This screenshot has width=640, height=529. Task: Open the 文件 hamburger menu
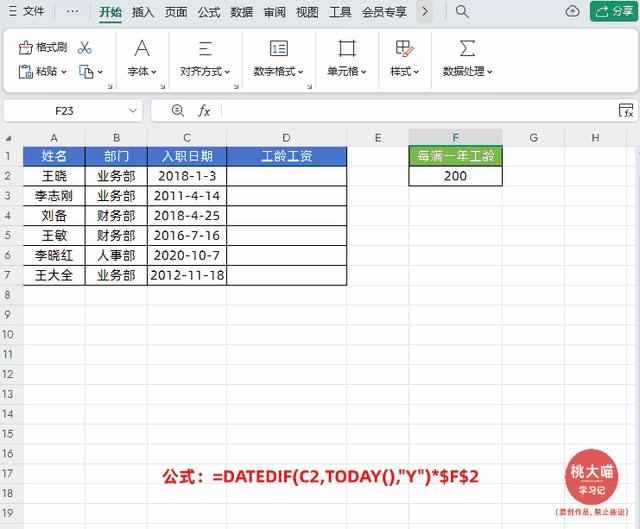[26, 11]
